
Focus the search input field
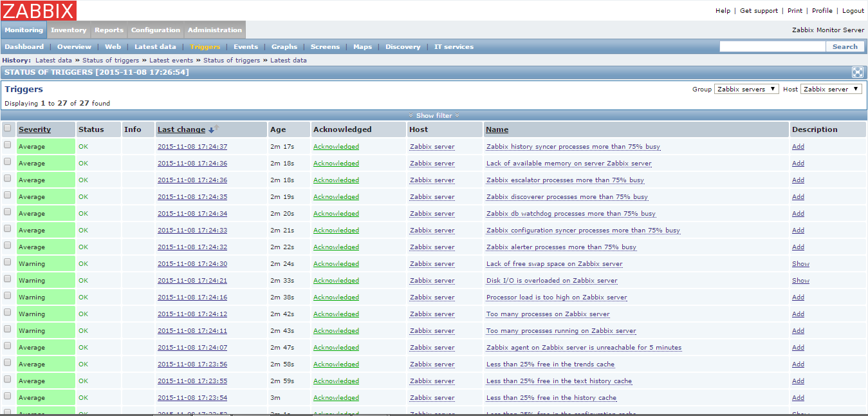[x=772, y=46]
